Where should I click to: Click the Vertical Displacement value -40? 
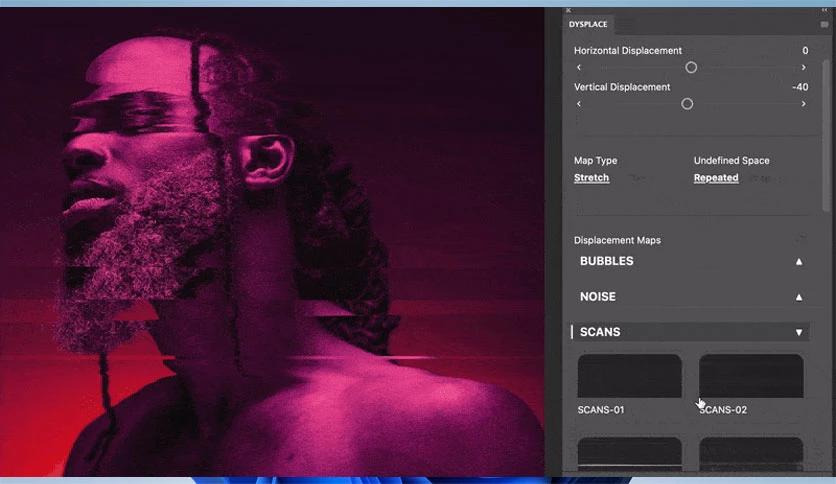click(x=800, y=87)
